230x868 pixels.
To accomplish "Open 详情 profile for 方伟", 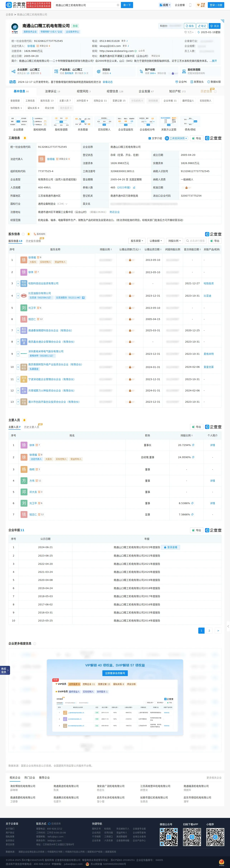I will 212,481.
